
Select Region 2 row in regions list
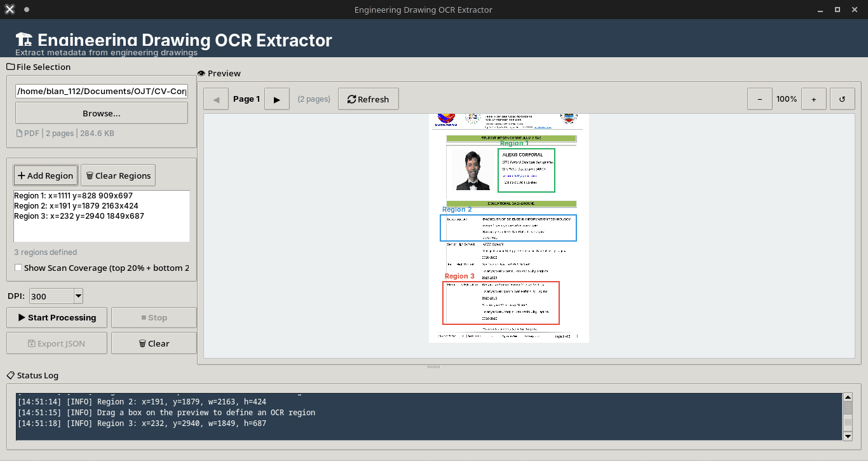[102, 206]
